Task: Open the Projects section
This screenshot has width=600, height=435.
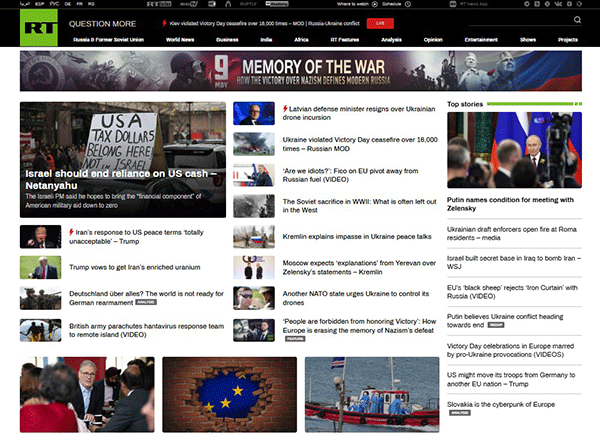Action: [x=568, y=40]
